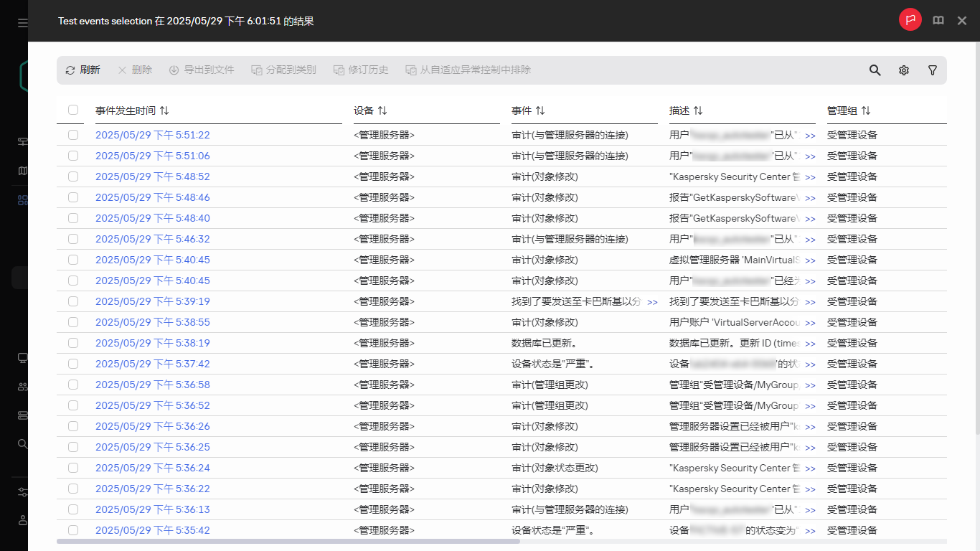The width and height of the screenshot is (980, 551).
Task: Open the filter funnel icon
Action: click(x=933, y=70)
